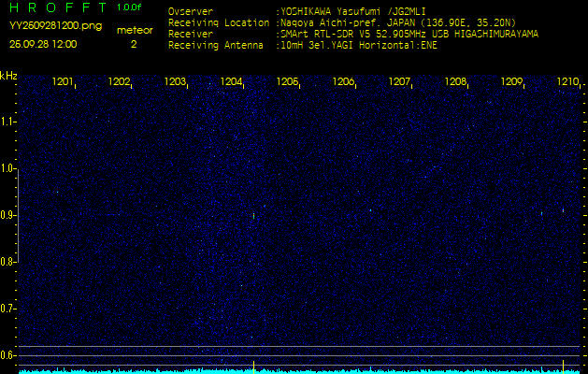This screenshot has height=374, width=588.
Task: Click the yellow detection marker near 1210
Action: pos(564,367)
